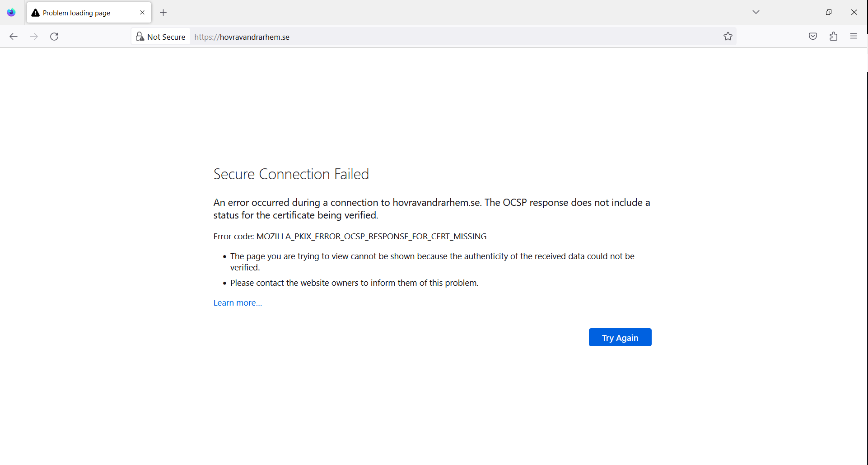
Task: Select the error code text line
Action: [350, 236]
